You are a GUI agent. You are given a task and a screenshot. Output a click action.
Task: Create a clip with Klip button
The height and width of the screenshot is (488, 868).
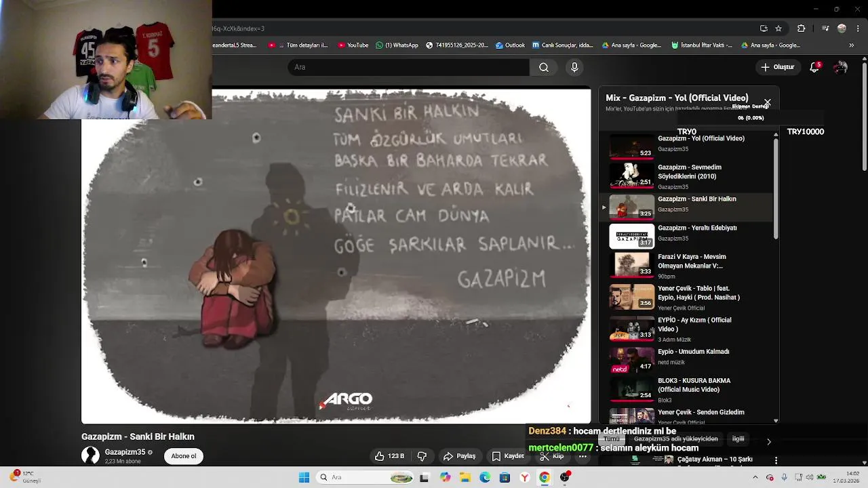click(x=552, y=456)
